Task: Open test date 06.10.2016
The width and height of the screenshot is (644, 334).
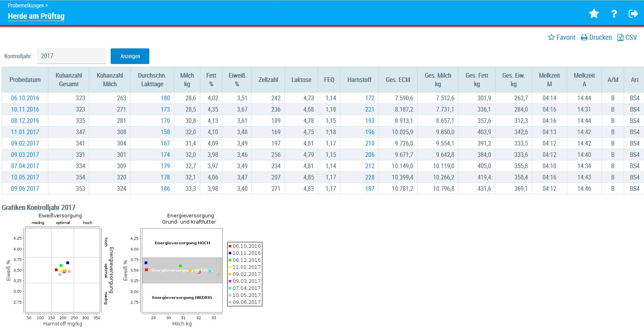Action: click(25, 98)
